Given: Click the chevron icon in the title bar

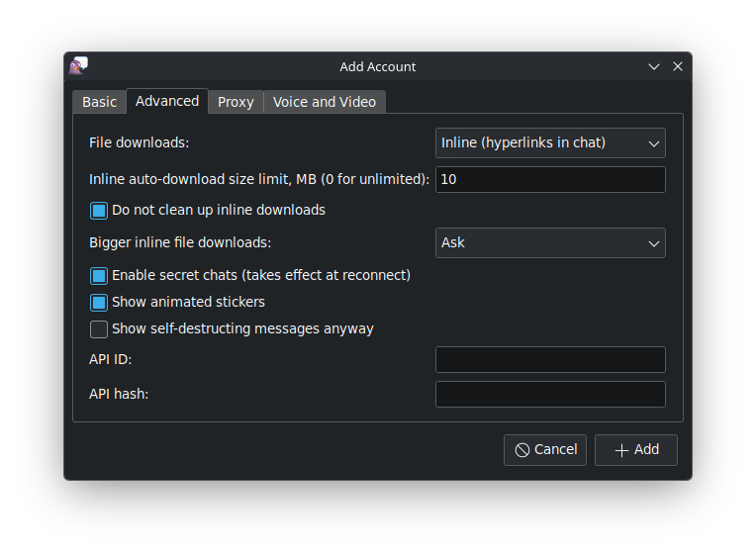Looking at the screenshot, I should pyautogui.click(x=653, y=66).
